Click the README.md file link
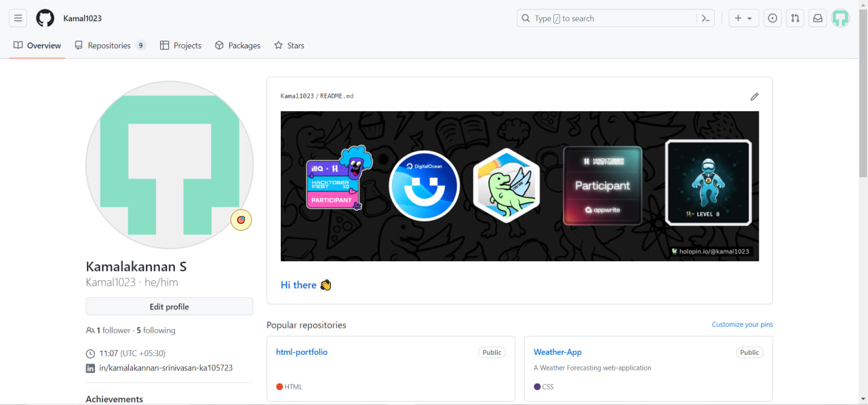This screenshot has width=868, height=405. point(336,96)
